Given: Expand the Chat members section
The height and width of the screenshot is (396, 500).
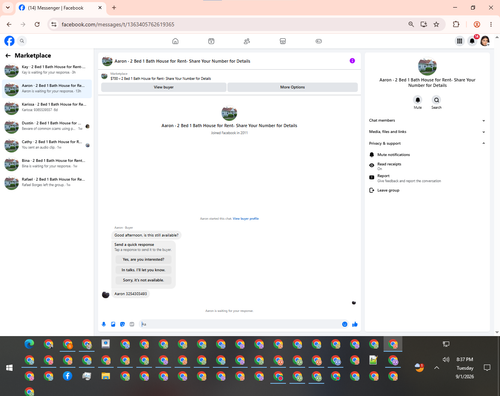Looking at the screenshot, I should [427, 120].
